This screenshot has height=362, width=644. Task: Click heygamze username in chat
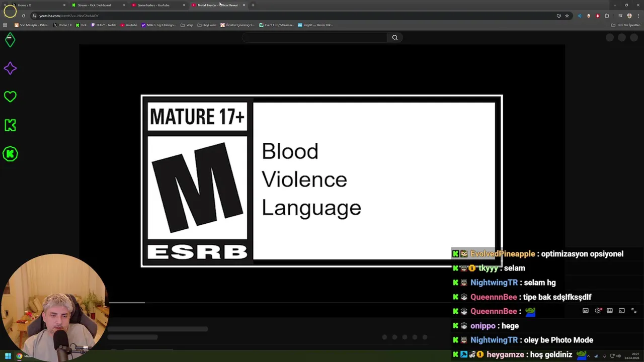tap(505, 354)
